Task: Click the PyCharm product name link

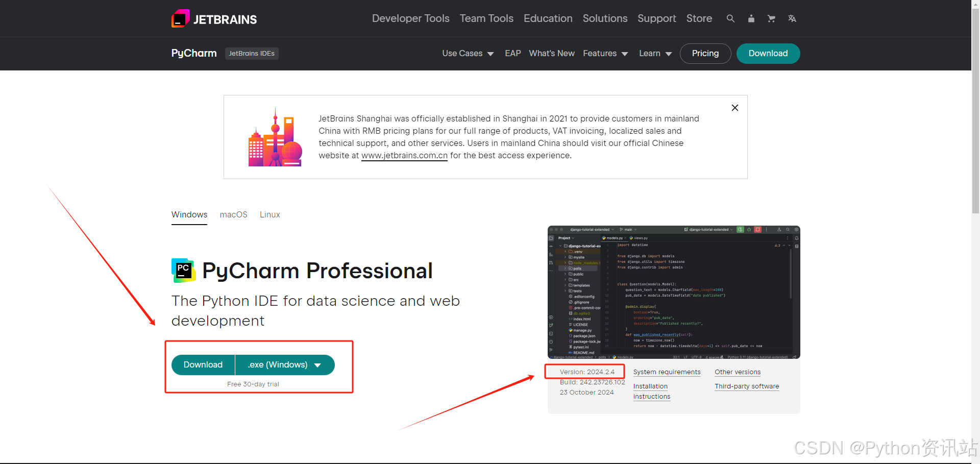Action: click(x=194, y=53)
